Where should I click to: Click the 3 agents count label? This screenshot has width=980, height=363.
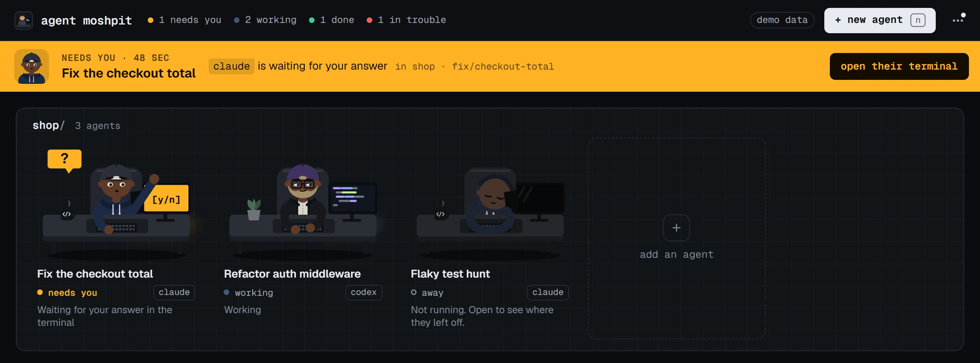[98, 126]
